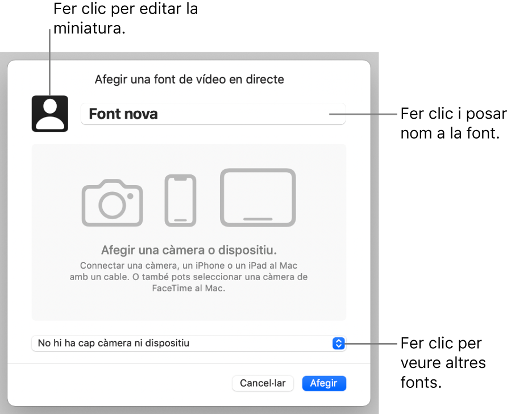532x414 pixels.
Task: Select the FaceTime camera instructions text
Action: point(189,277)
